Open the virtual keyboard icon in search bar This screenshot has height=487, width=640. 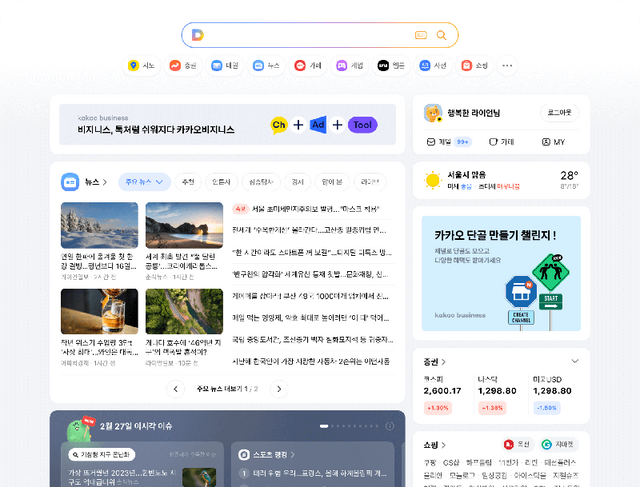[421, 35]
